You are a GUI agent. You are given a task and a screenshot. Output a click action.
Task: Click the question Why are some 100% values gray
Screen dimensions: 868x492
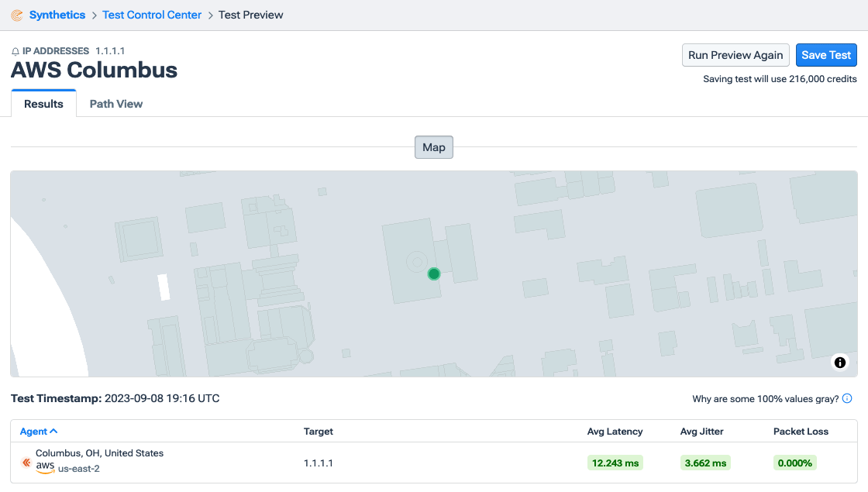(766, 398)
